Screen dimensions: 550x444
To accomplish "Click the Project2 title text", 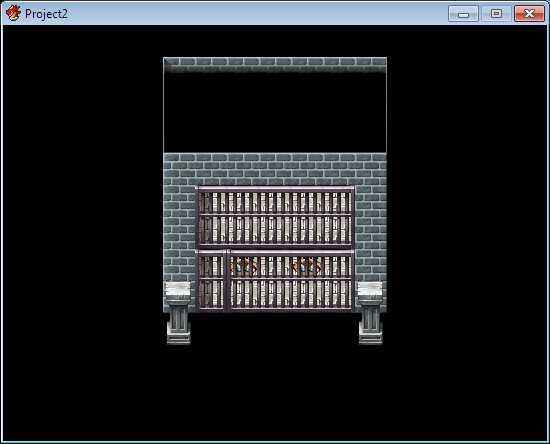I will point(46,14).
